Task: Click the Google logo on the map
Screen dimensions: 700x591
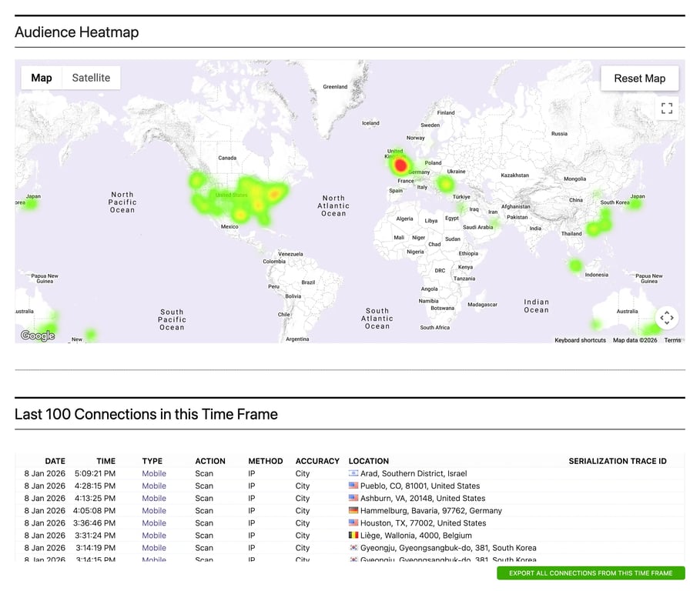Action: coord(37,335)
